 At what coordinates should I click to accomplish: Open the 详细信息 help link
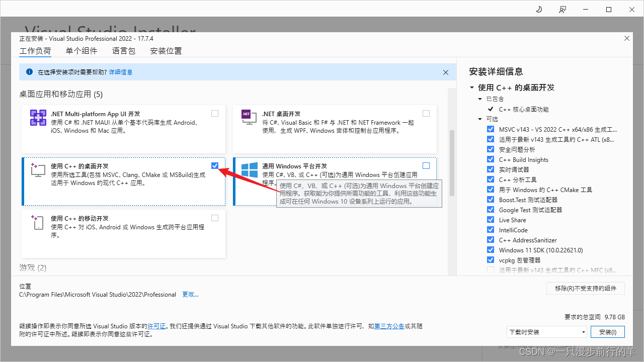121,72
